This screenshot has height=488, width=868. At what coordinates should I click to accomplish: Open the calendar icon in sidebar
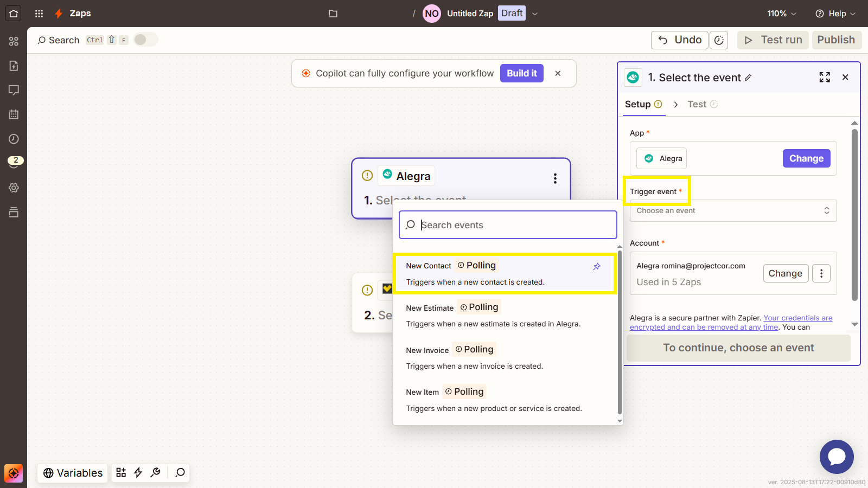tap(14, 114)
